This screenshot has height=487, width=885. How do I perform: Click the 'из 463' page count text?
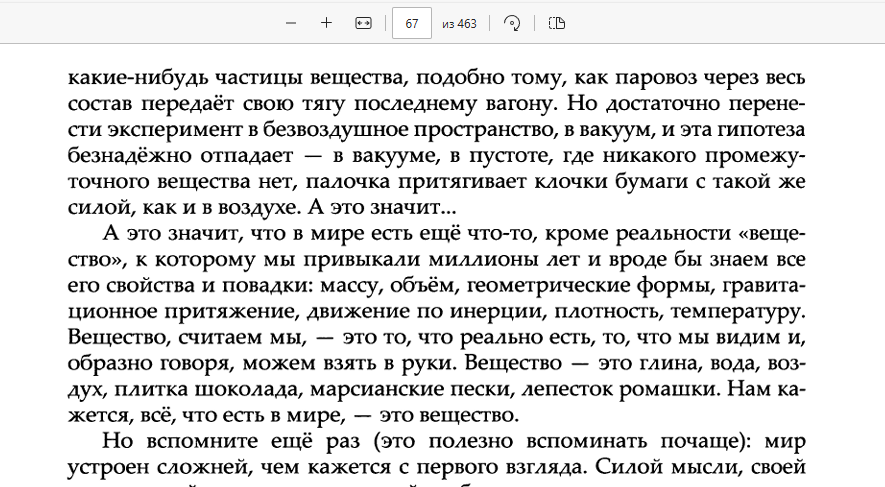coord(459,24)
